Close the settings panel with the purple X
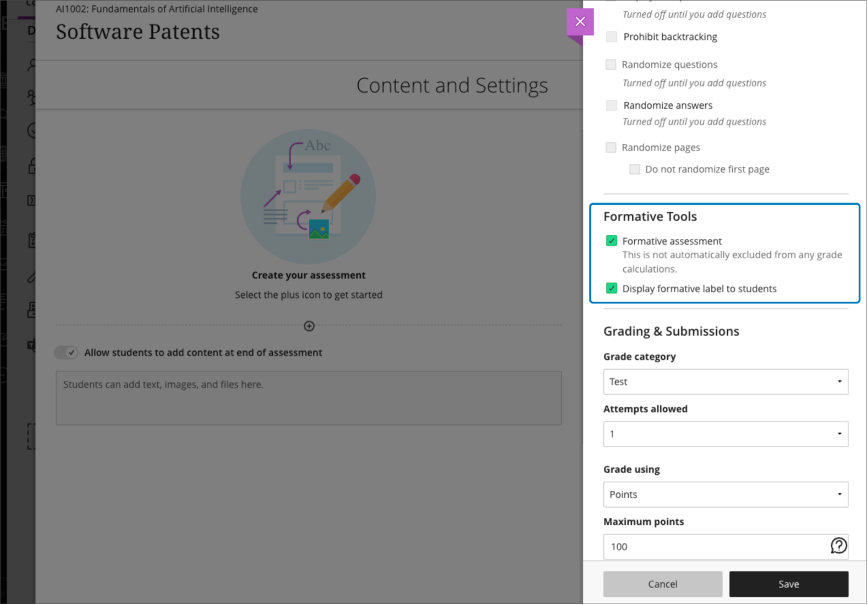Image resolution: width=868 pixels, height=605 pixels. coord(580,22)
